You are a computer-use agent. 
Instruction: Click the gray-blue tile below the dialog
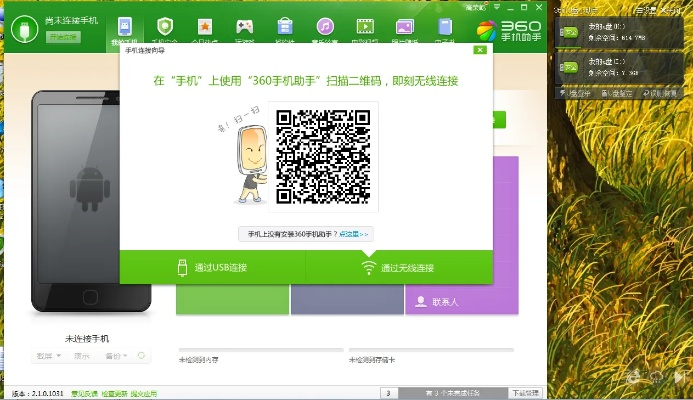347,299
